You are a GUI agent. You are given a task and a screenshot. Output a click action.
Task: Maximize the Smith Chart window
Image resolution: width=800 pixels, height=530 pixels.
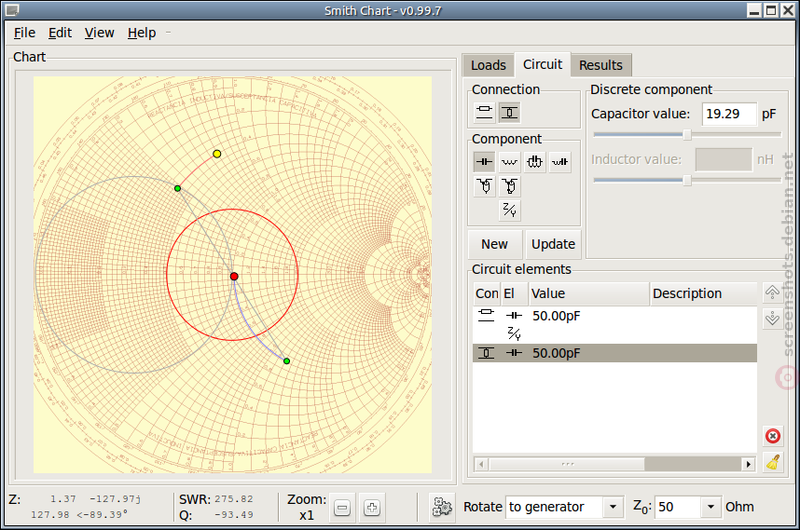(x=771, y=10)
